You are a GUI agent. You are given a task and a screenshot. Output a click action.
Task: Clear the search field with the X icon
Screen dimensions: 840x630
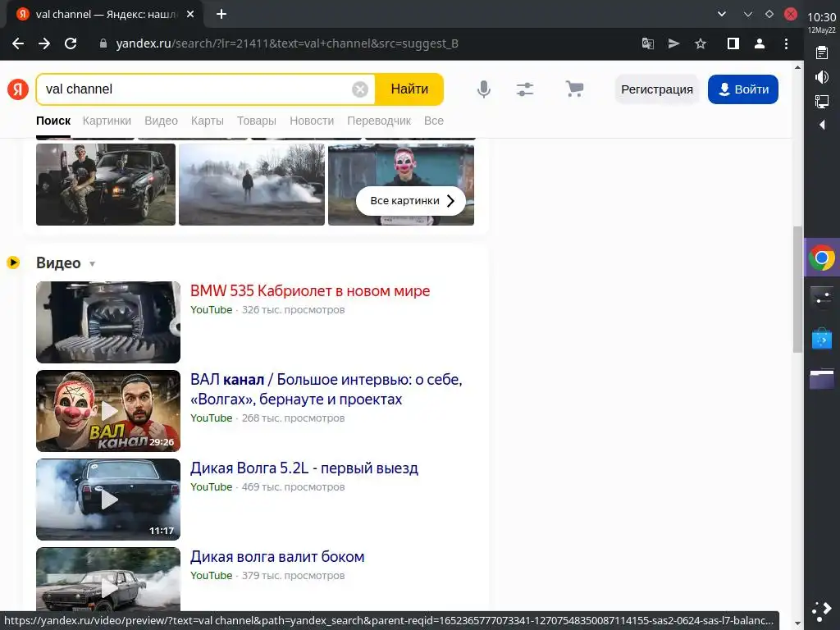[x=360, y=89]
